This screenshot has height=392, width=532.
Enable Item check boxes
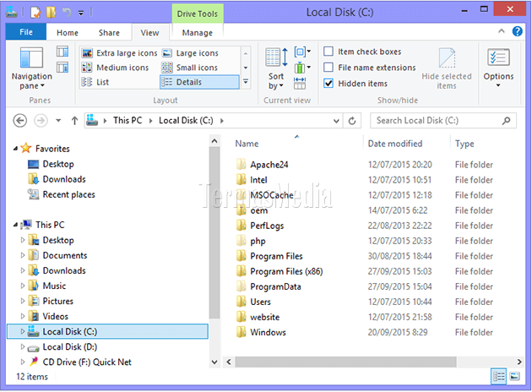pyautogui.click(x=328, y=52)
